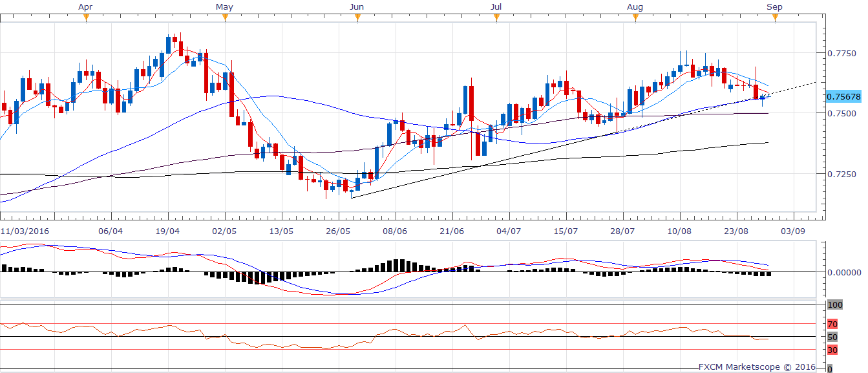Click the orange marker below Sep
The height and width of the screenshot is (373, 868).
click(774, 17)
